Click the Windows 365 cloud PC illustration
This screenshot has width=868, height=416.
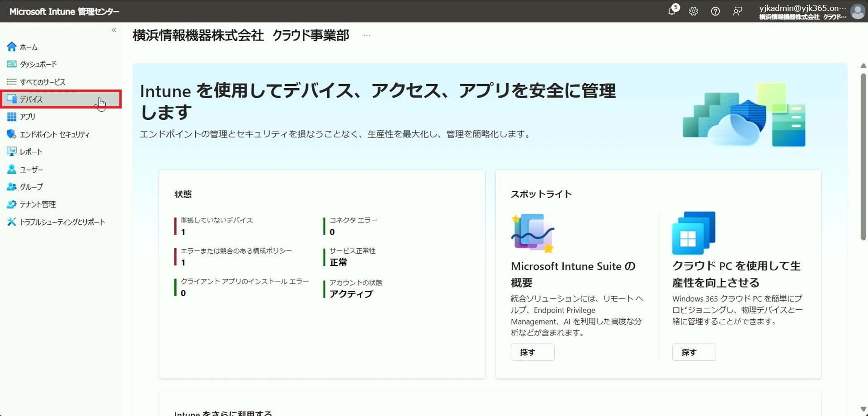pos(693,233)
